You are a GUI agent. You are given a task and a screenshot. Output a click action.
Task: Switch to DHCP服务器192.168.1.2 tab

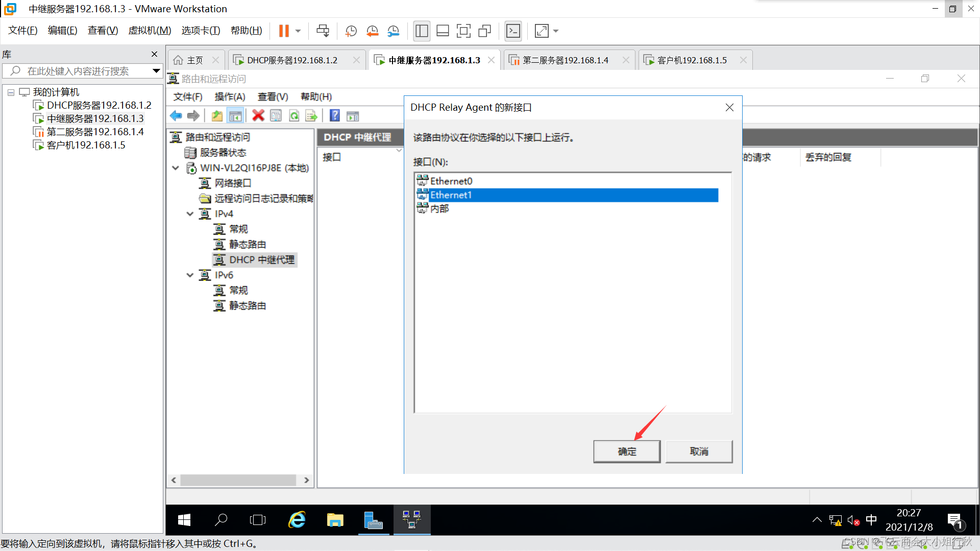292,60
